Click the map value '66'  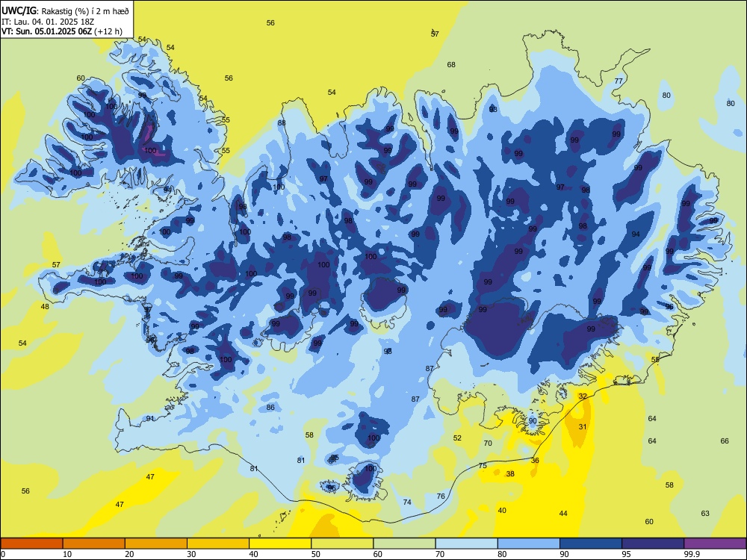725,441
